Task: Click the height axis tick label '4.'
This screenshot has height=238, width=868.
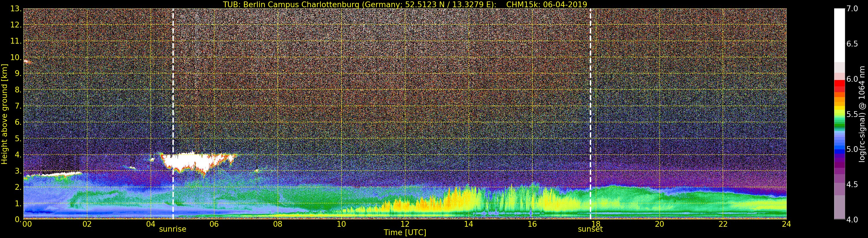Action: (18, 155)
